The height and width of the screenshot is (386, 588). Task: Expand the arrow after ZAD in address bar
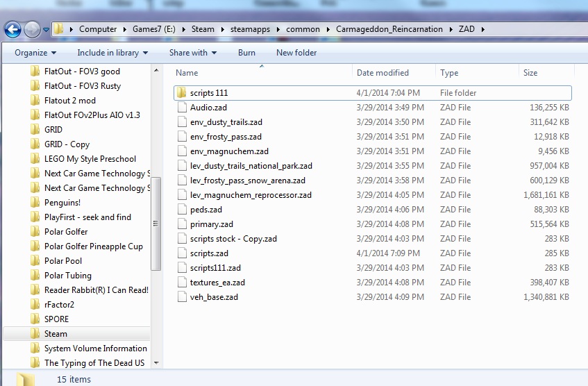click(483, 29)
